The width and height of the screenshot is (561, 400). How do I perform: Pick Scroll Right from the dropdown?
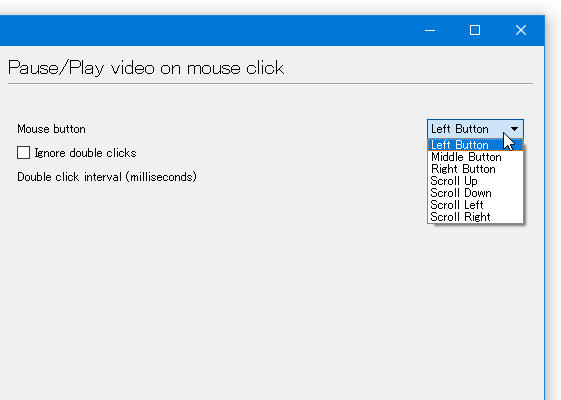click(475, 217)
